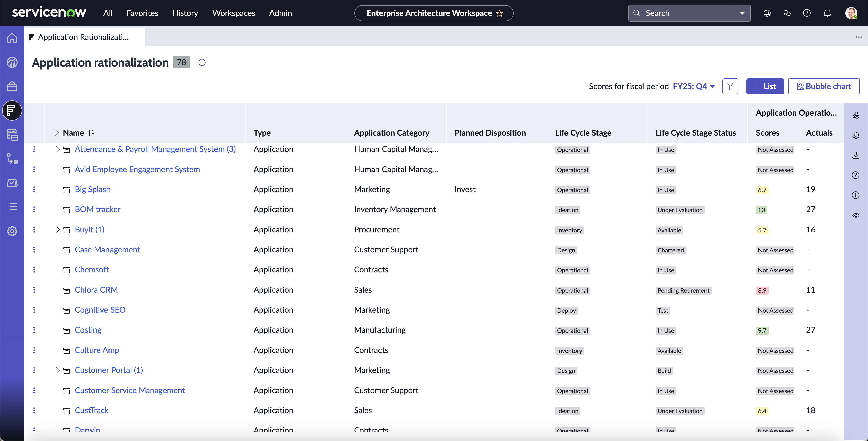The width and height of the screenshot is (868, 441).
Task: Open row actions menu for Chlora CRM
Action: click(x=34, y=290)
